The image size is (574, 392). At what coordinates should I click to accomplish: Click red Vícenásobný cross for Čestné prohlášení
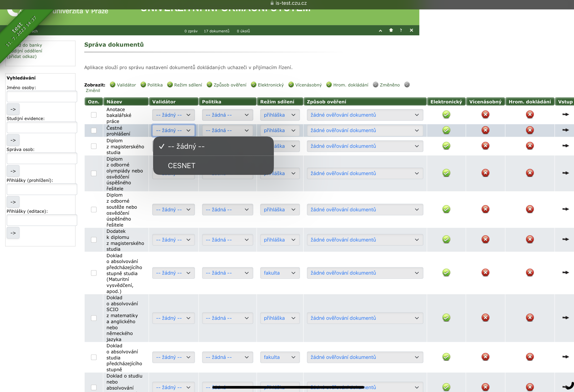click(485, 130)
